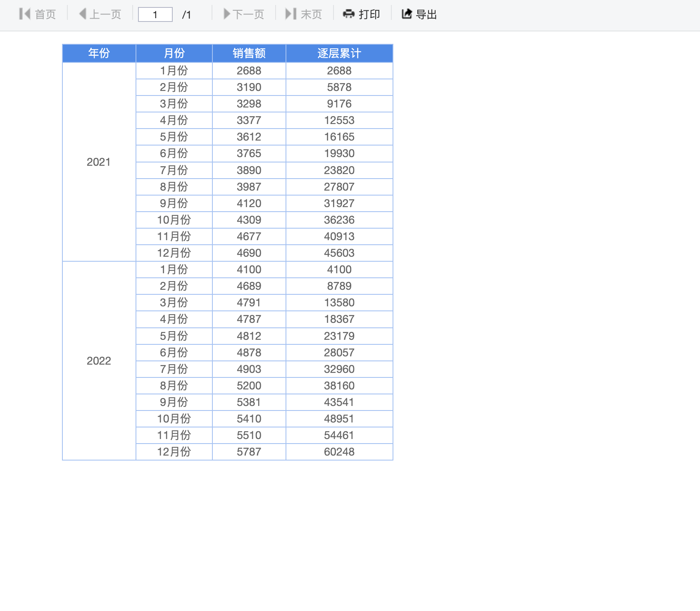The width and height of the screenshot is (700, 611).
Task: Click cumulative value 45603
Action: click(x=339, y=253)
